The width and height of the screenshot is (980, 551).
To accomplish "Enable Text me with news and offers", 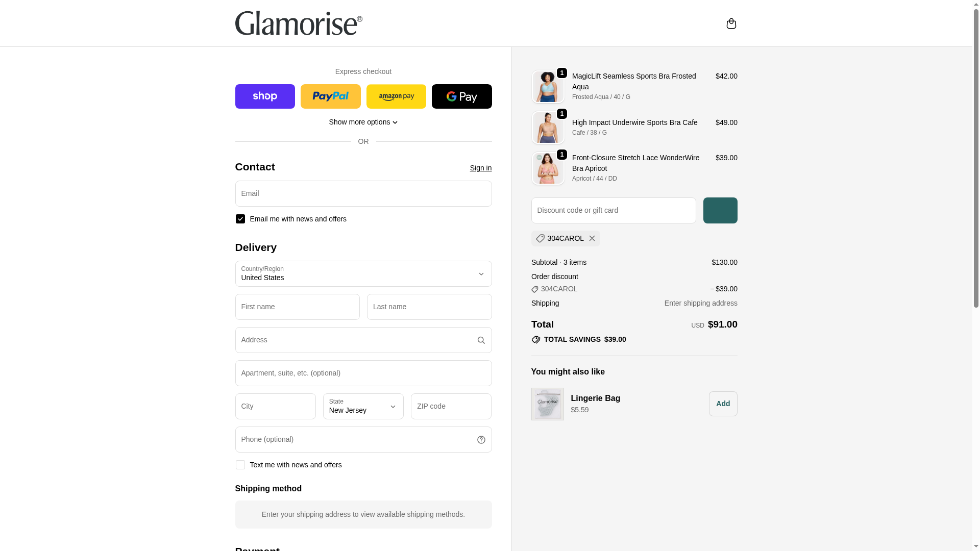I will 240,465.
